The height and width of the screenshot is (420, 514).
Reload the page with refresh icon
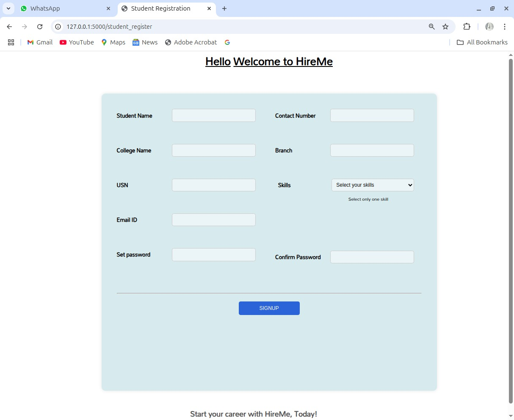coord(40,27)
